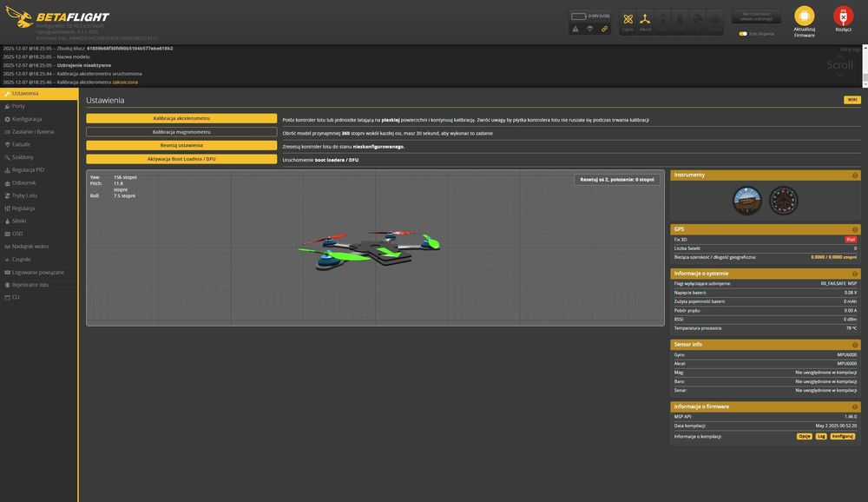Open the Ustawienia tab

tap(39, 94)
